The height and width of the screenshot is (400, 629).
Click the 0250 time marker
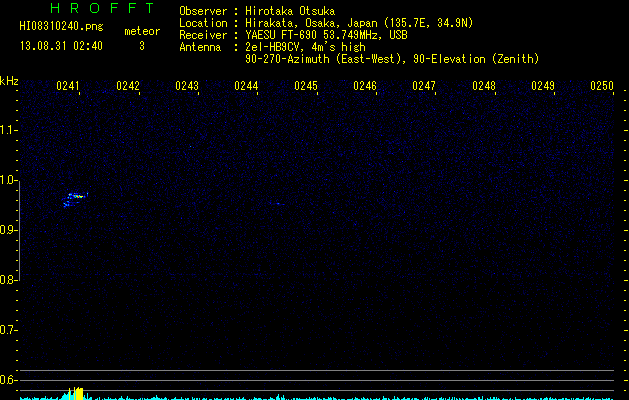[x=602, y=86]
